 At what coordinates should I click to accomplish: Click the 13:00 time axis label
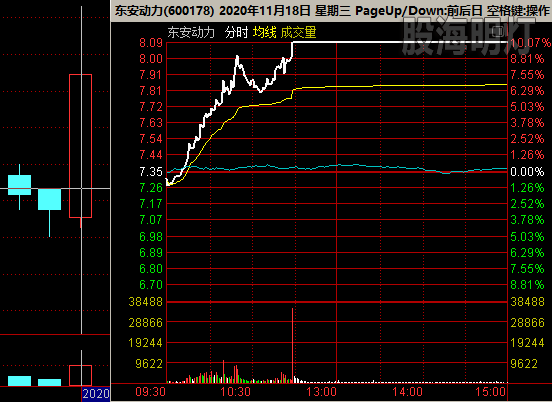[321, 392]
